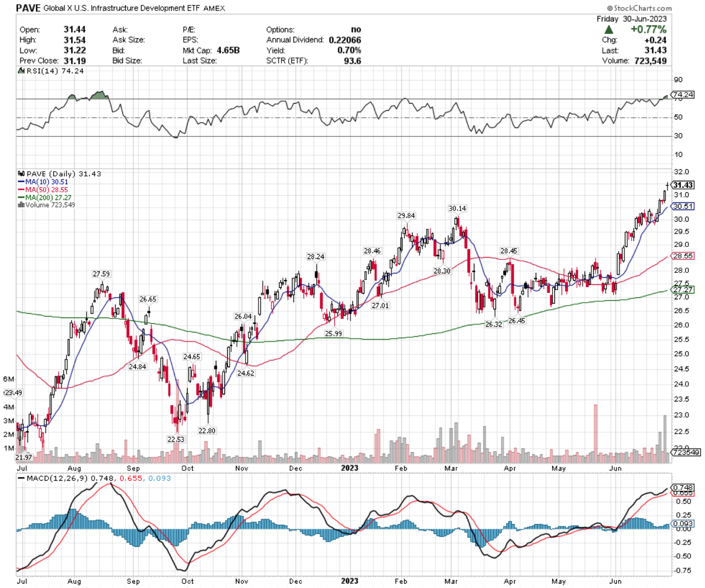Click the 28.30 price label
Screen dimensions: 705x588
click(x=442, y=271)
